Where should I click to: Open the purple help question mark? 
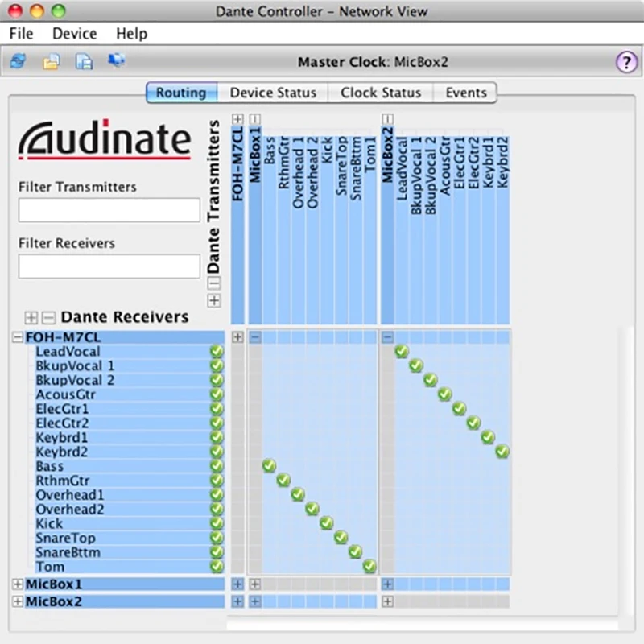coord(626,63)
